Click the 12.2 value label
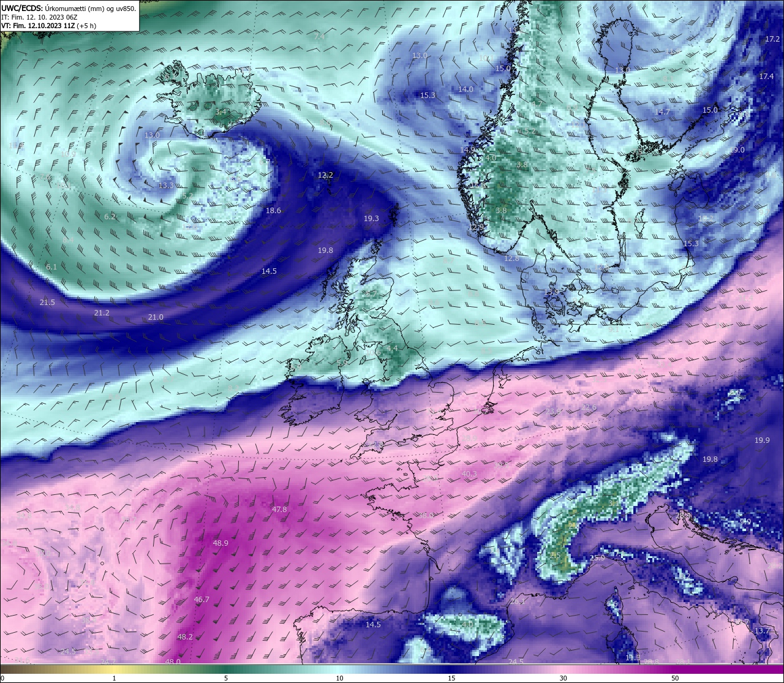The height and width of the screenshot is (683, 784). [x=325, y=175]
